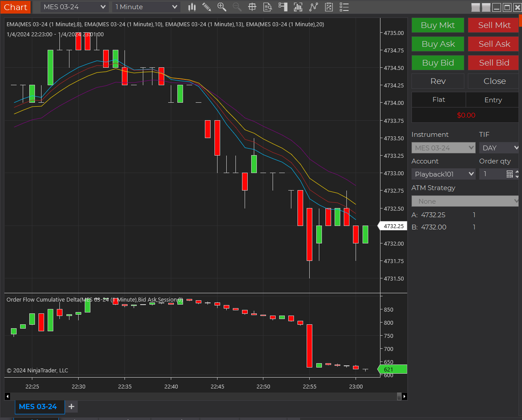Click the $0.00 PnL value
This screenshot has height=420, width=522.
466,115
